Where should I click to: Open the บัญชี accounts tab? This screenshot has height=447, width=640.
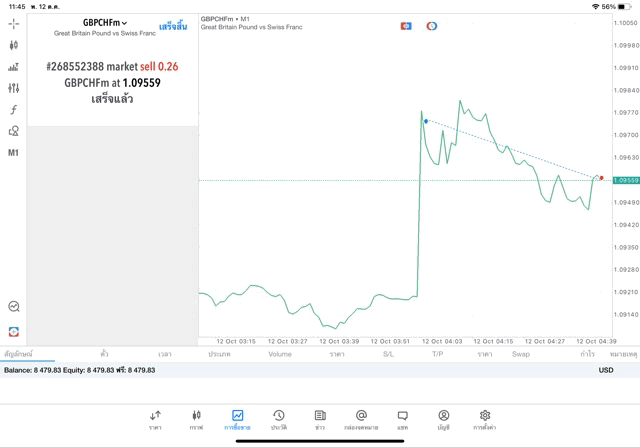(444, 420)
